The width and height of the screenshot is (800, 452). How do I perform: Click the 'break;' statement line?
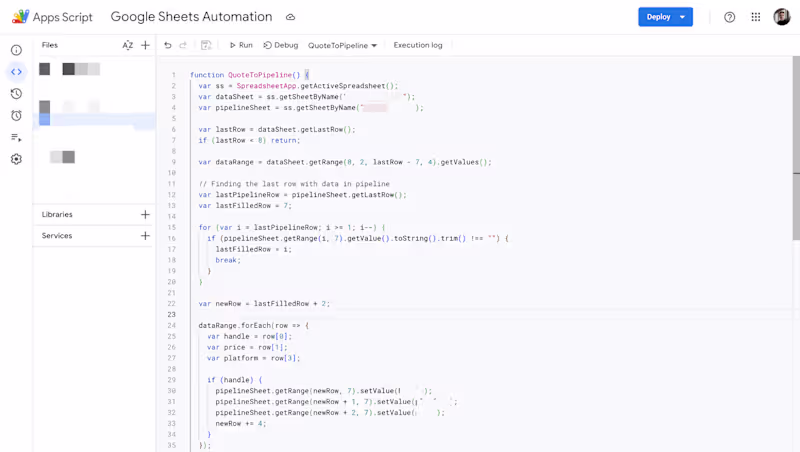(x=228, y=260)
